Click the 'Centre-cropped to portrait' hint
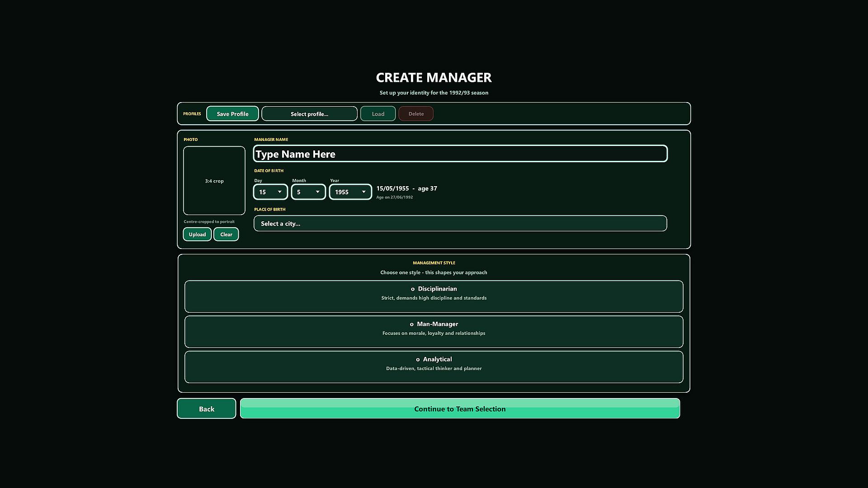This screenshot has height=488, width=868. coord(209,222)
